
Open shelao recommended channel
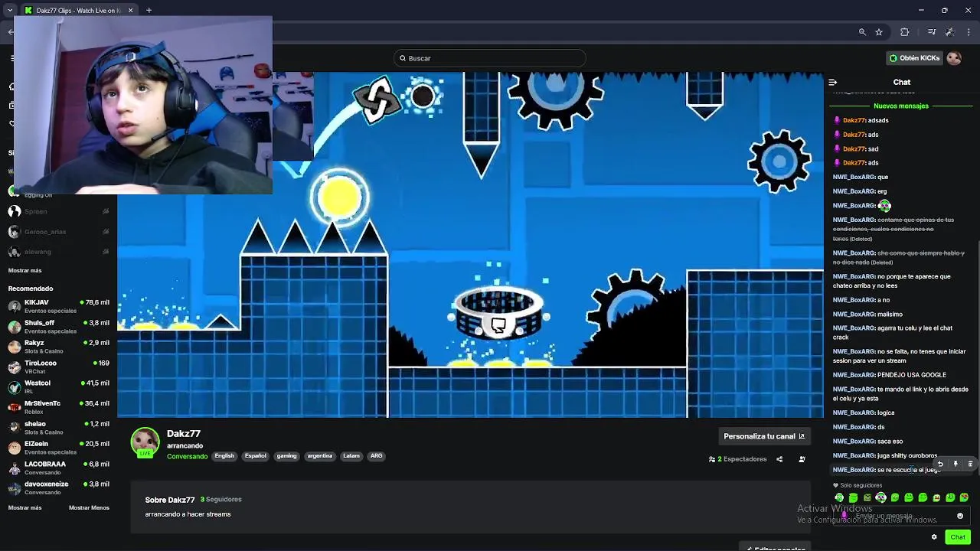tap(58, 427)
